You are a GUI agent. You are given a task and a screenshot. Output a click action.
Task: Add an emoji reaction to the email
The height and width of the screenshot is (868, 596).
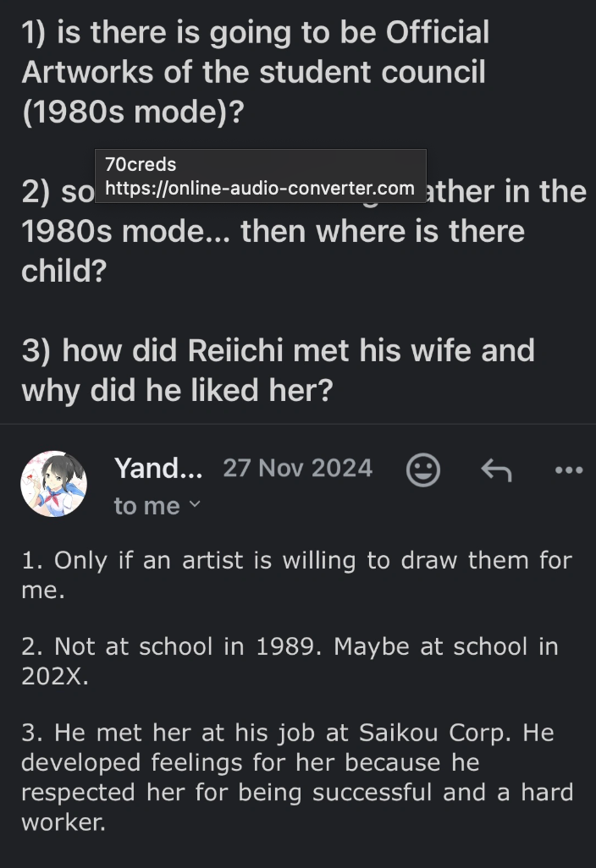pyautogui.click(x=423, y=470)
